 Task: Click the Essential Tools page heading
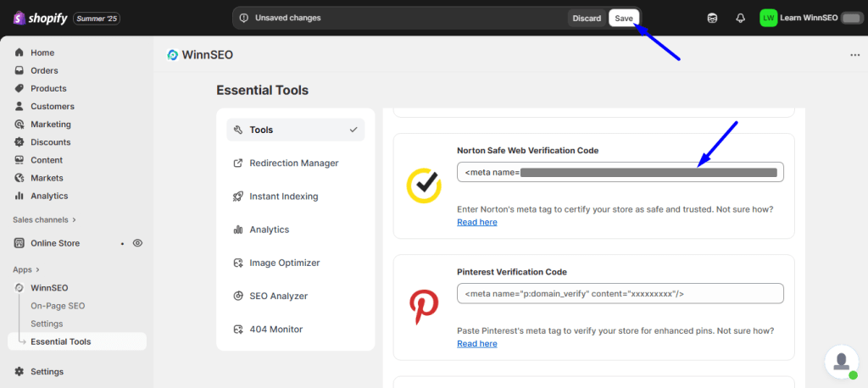pos(263,90)
